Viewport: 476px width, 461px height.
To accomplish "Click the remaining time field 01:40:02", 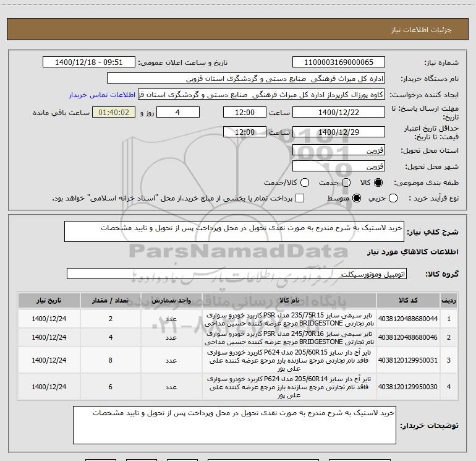I will (x=114, y=113).
